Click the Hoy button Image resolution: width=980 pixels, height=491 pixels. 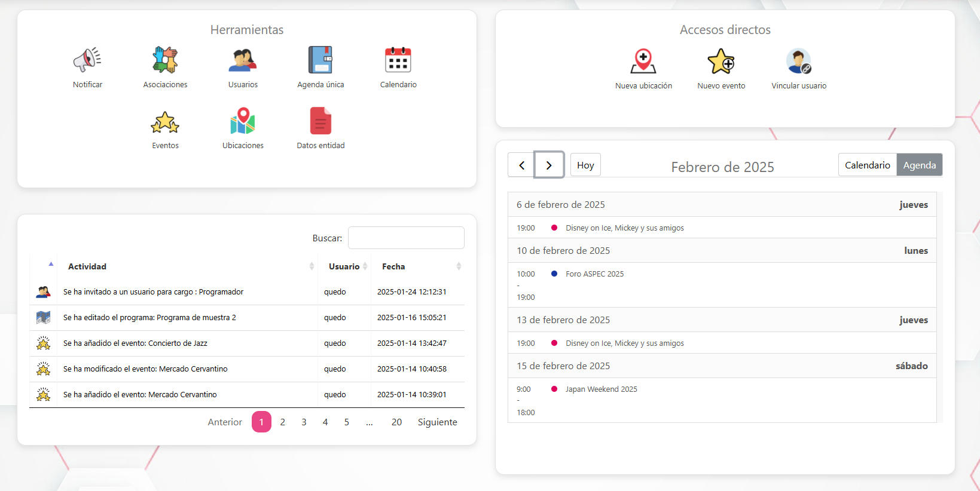[x=585, y=165]
